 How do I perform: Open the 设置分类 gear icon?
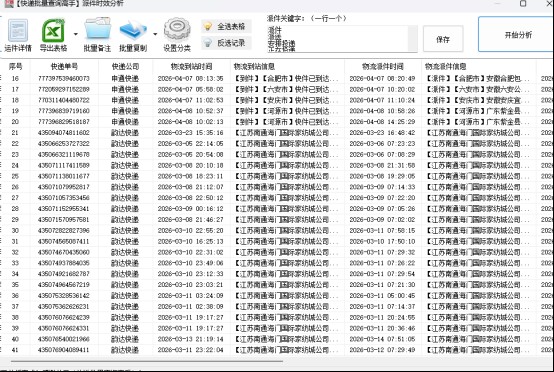coord(177,29)
